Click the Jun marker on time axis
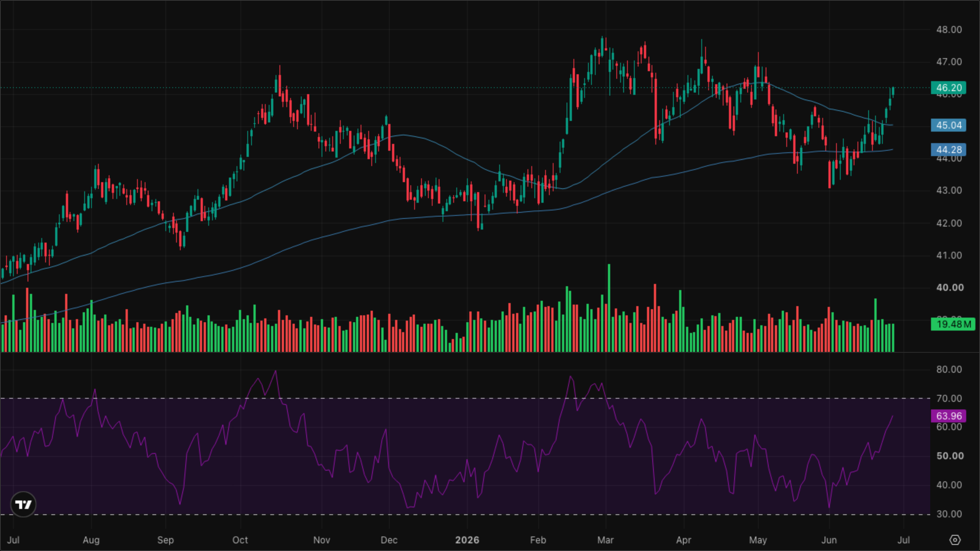 [829, 540]
